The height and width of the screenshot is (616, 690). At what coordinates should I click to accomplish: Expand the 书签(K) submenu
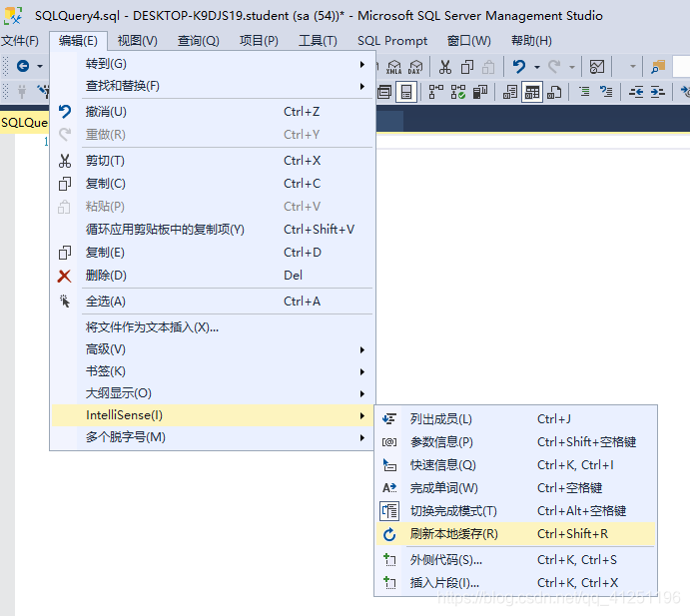point(362,371)
